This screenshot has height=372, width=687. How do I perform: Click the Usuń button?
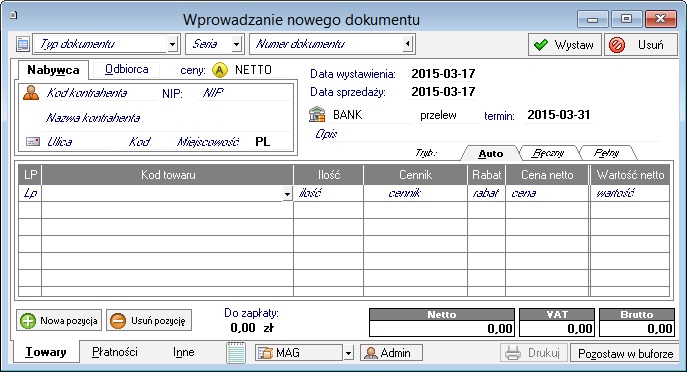pyautogui.click(x=641, y=45)
